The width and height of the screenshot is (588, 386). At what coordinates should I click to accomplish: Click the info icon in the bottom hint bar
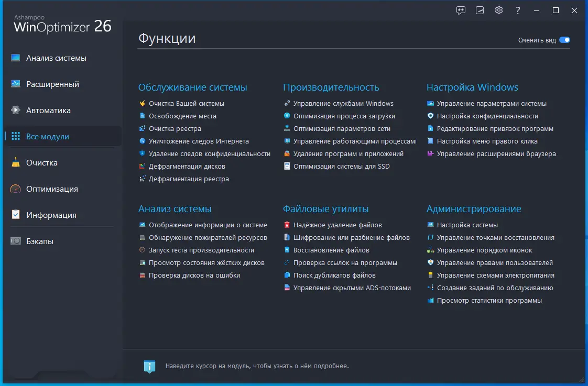click(149, 367)
